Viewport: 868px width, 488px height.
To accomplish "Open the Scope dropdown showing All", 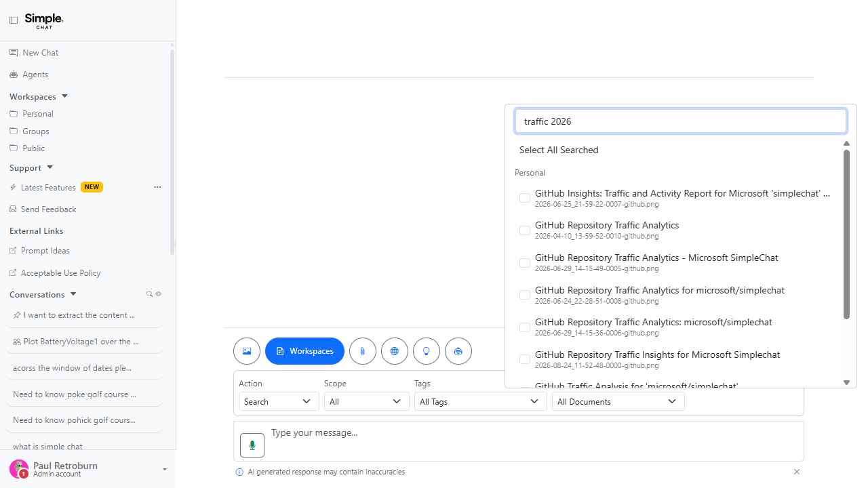I will point(366,401).
